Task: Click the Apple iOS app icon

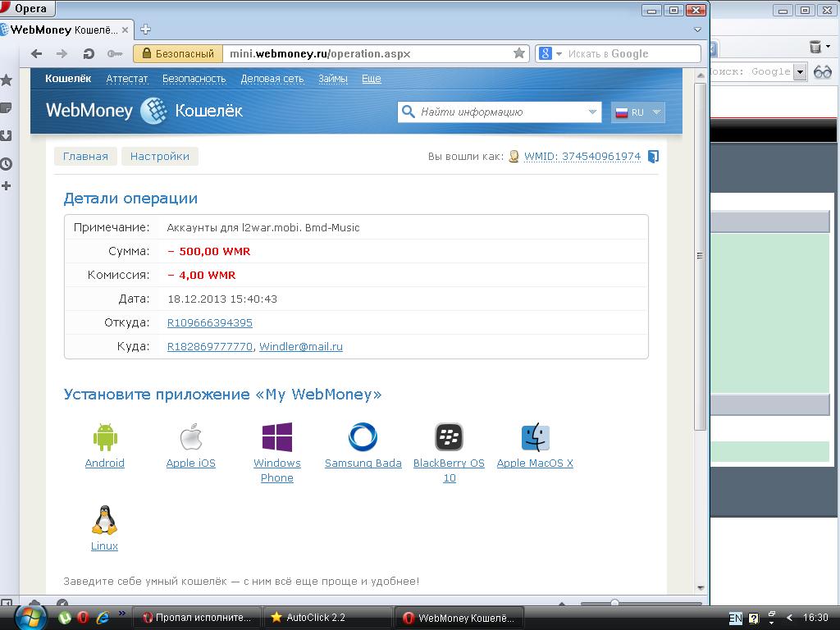Action: click(x=190, y=437)
